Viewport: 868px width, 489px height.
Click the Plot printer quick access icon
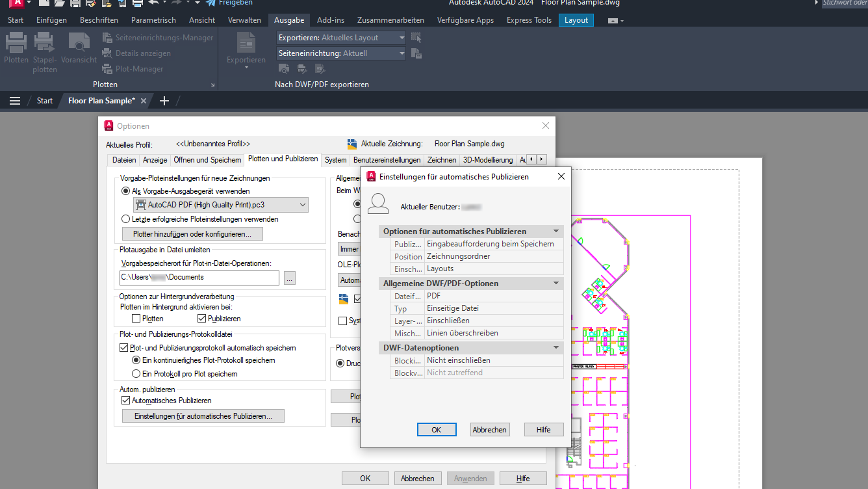138,3
